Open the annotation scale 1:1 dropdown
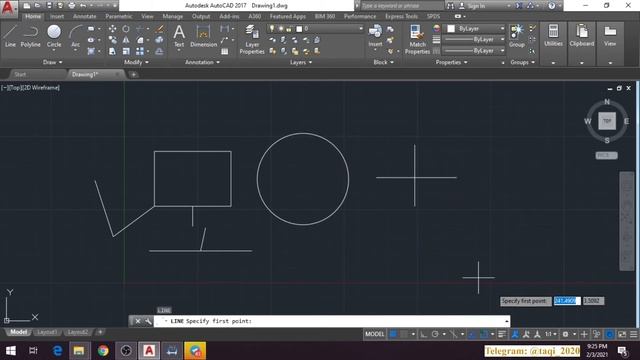Screen dimensions: 640x360 [551, 334]
